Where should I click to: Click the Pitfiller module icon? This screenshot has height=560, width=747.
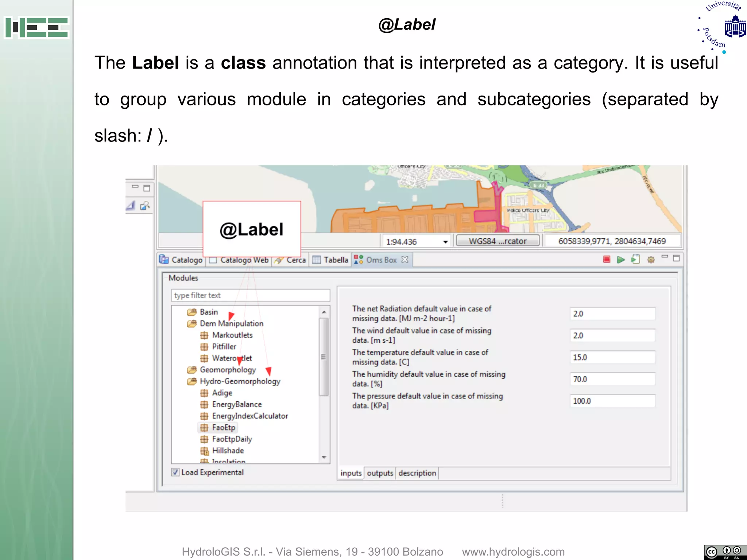point(204,347)
